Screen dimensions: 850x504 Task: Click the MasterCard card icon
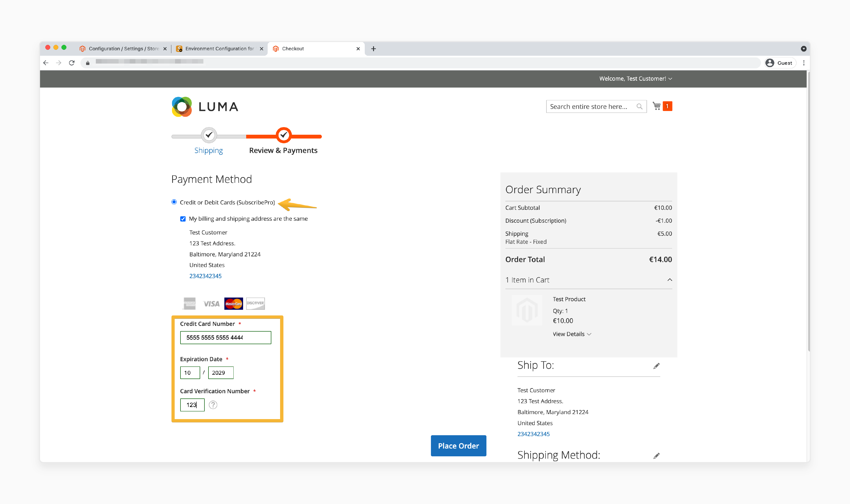click(x=234, y=303)
